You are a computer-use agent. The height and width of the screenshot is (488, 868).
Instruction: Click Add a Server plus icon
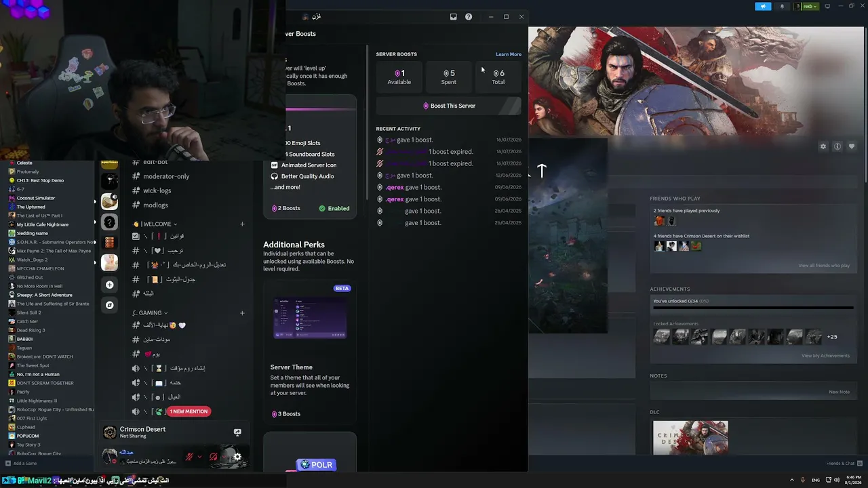click(109, 285)
